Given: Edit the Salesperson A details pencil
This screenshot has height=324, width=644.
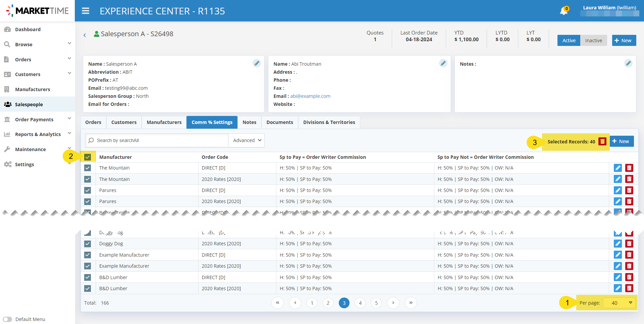Looking at the screenshot, I should [x=257, y=63].
